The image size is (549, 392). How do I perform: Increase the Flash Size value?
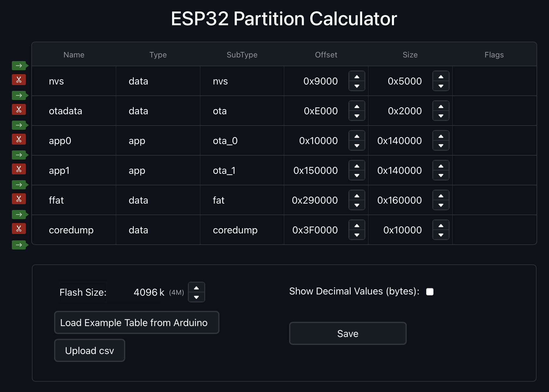[x=196, y=288]
